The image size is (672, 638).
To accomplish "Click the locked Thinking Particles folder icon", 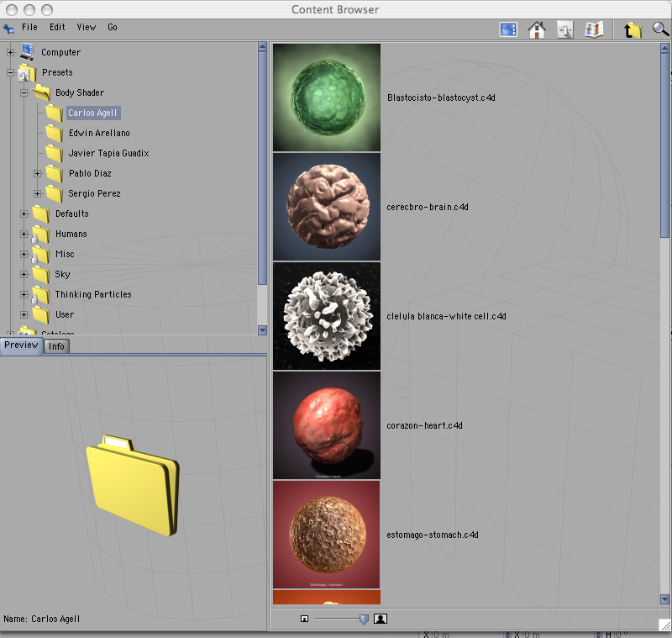I will (x=40, y=295).
